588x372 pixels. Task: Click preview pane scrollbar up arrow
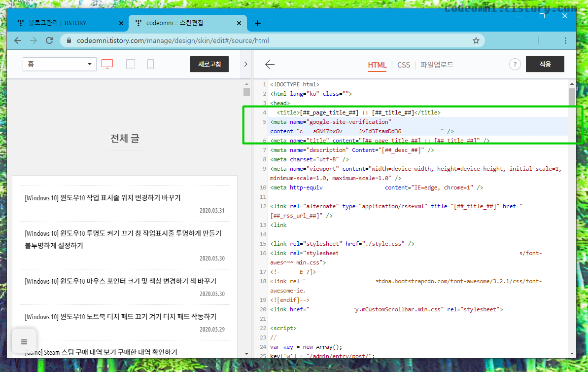(x=246, y=84)
